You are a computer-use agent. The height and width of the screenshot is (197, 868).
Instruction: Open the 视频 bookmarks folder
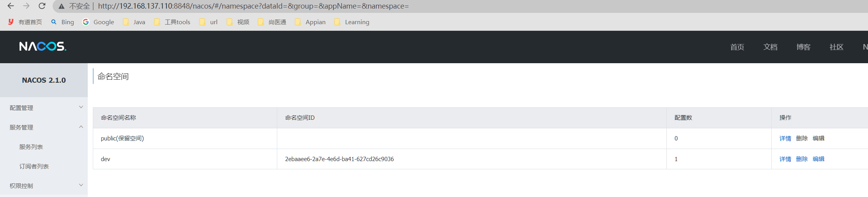click(237, 22)
